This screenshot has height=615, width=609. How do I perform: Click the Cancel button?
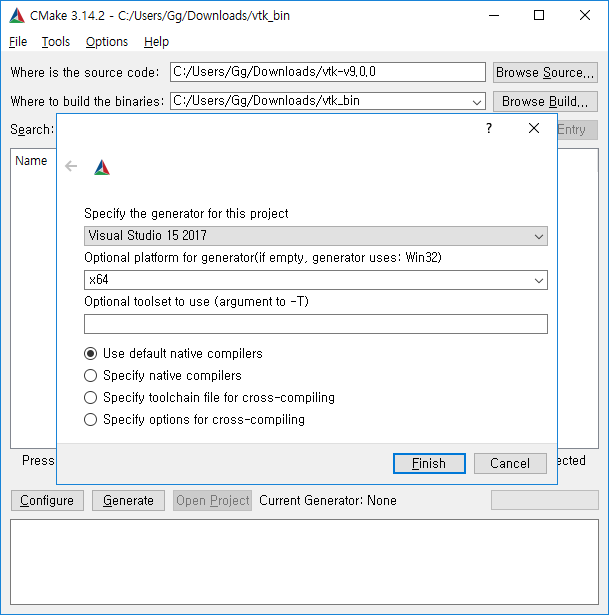click(x=510, y=464)
